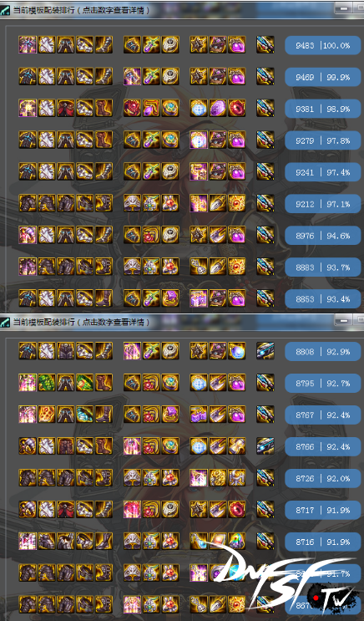This screenshot has height=621, width=364.
Task: Click the red orb icon in the 9381 row
Action: pos(236,108)
